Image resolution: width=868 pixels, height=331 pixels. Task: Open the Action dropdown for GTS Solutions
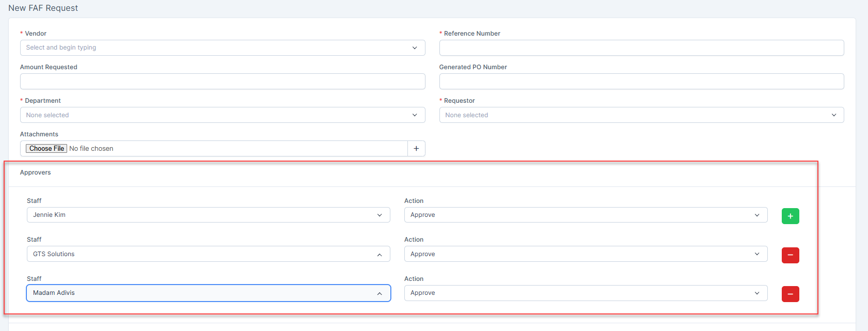[585, 254]
